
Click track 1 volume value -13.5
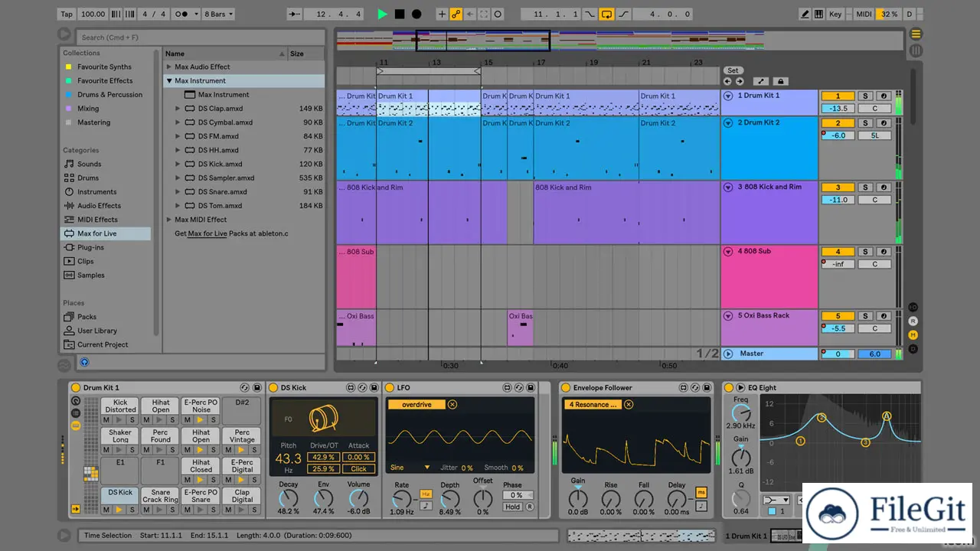838,109
